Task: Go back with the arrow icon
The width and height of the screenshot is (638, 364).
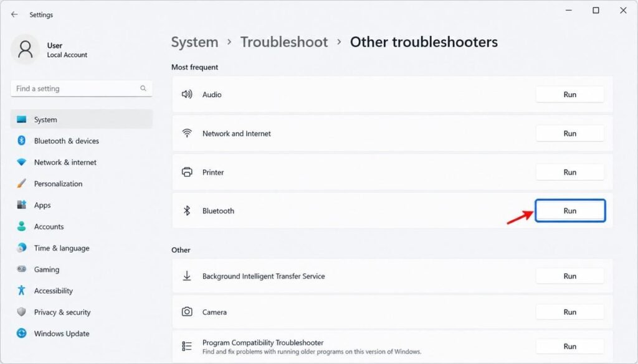Action: tap(14, 14)
